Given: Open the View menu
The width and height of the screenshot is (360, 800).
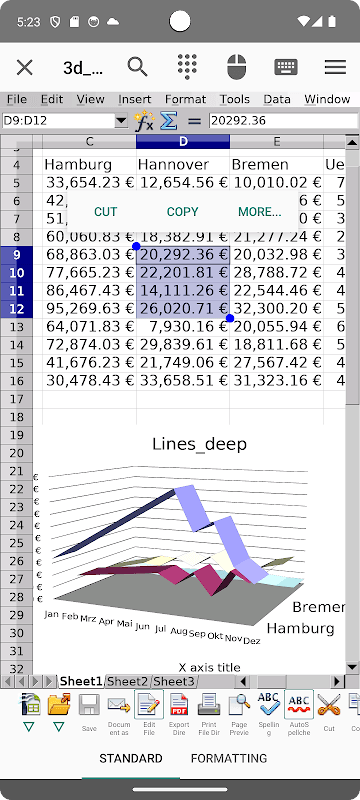Looking at the screenshot, I should pos(91,99).
